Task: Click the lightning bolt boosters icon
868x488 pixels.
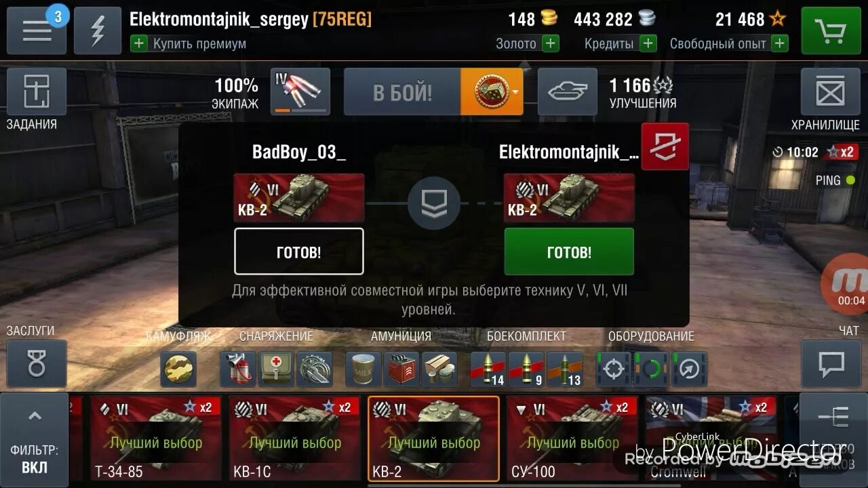Action: [x=98, y=31]
